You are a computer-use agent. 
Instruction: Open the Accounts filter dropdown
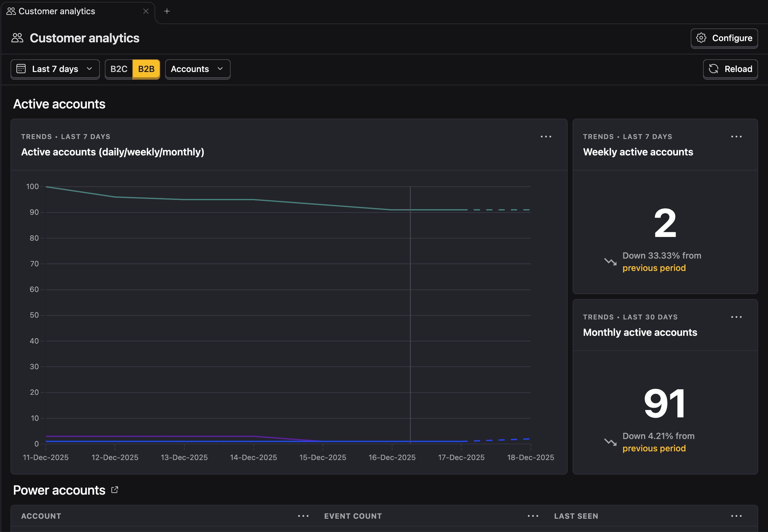197,69
